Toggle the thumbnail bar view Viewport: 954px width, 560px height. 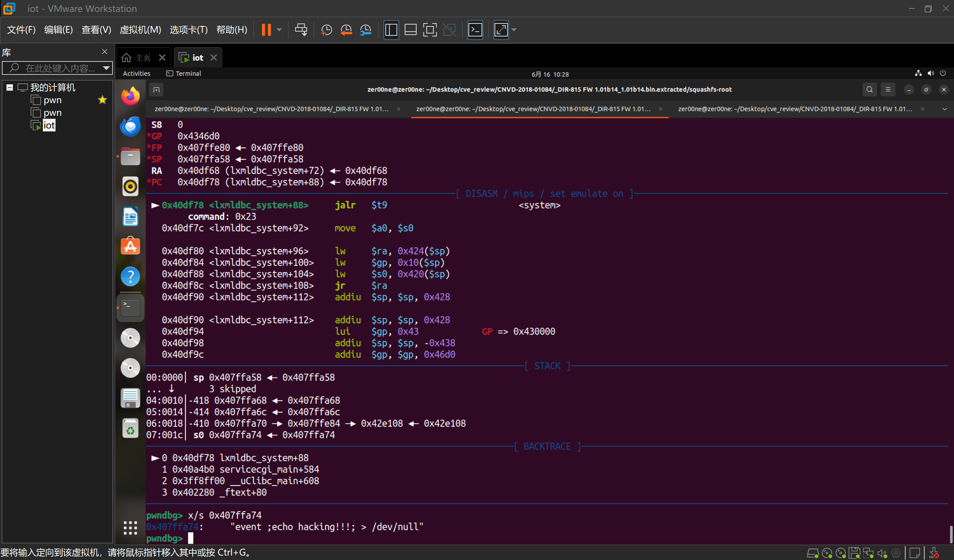[x=410, y=29]
